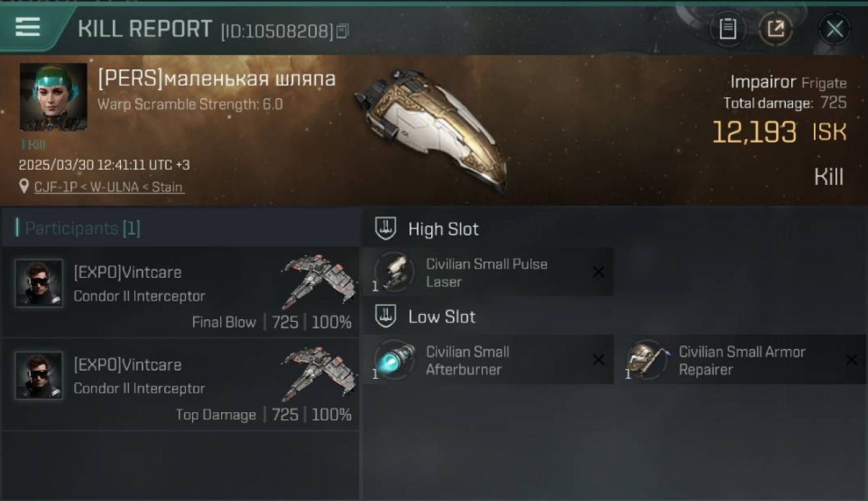Select the Civilian Small Afterburner icon
The height and width of the screenshot is (501, 868).
394,359
